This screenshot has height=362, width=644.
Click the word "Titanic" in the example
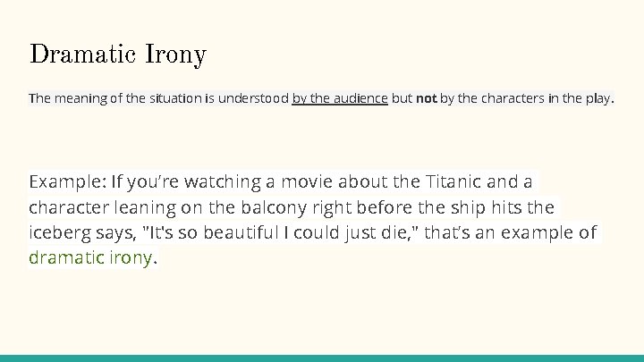point(453,182)
